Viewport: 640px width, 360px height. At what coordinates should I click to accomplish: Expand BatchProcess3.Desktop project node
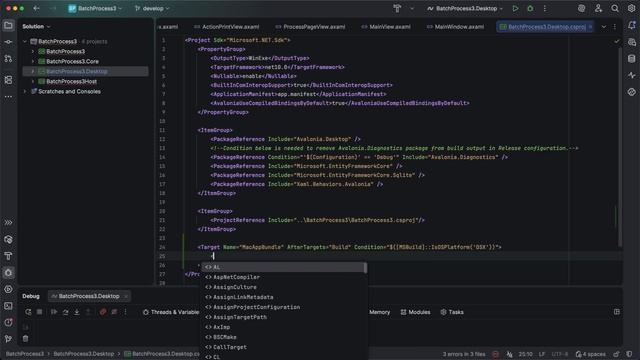[x=33, y=71]
